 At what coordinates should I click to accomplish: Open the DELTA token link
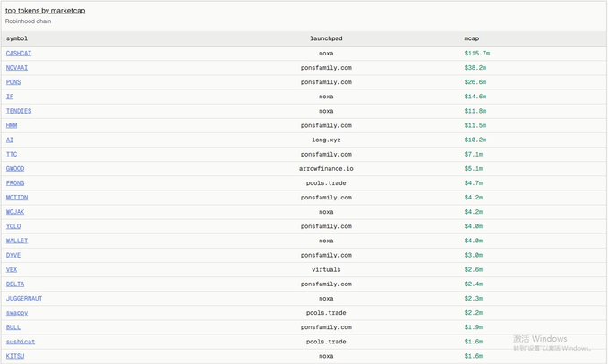coord(15,284)
